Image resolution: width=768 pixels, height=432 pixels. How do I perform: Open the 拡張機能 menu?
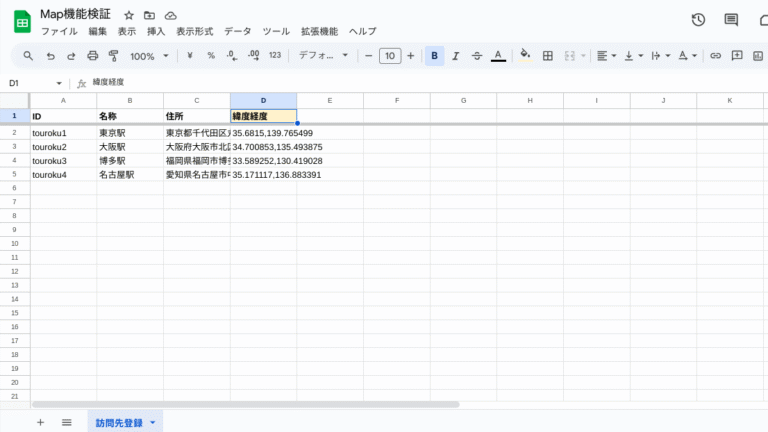[x=318, y=32]
